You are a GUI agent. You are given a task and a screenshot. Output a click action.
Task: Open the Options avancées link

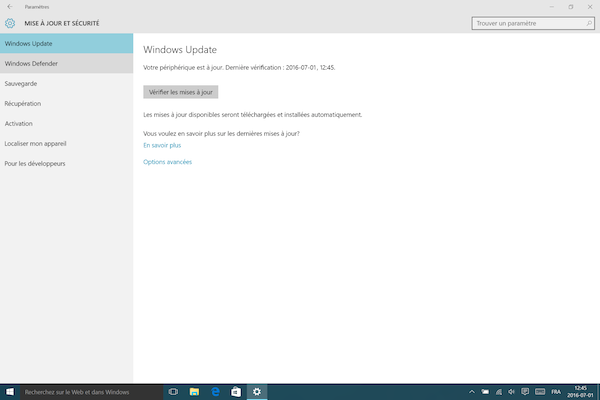(167, 162)
